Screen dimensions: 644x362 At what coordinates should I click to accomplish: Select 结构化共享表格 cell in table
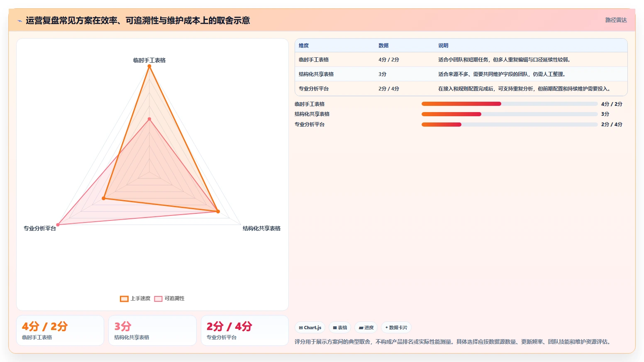pos(316,74)
